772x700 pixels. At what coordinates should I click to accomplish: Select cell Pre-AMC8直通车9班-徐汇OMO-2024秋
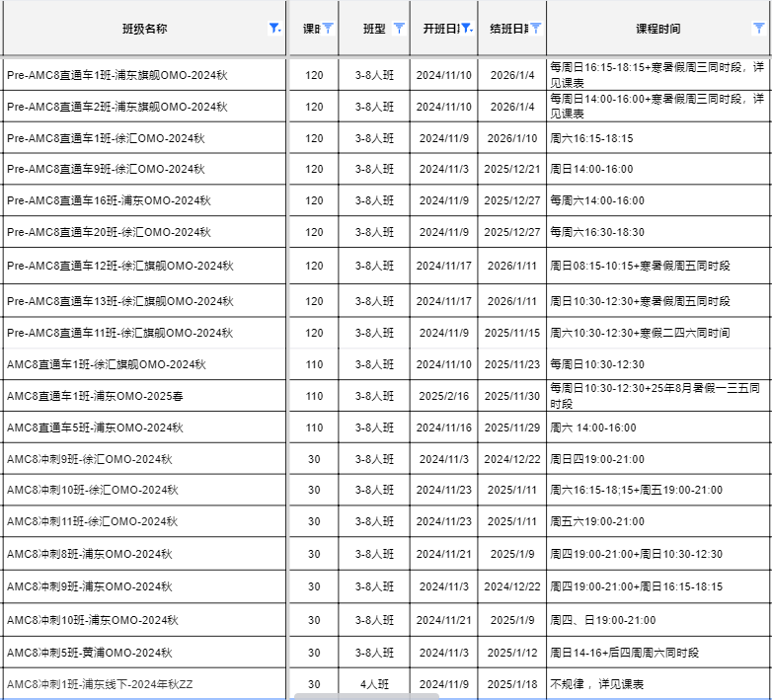pos(144,169)
